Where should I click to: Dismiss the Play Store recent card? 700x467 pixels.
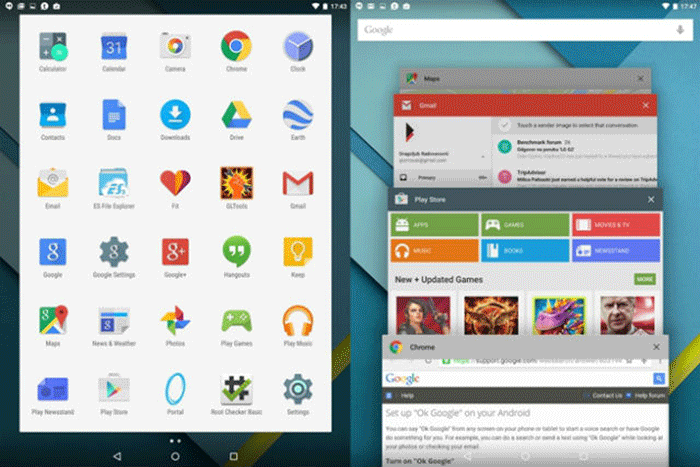coord(651,200)
